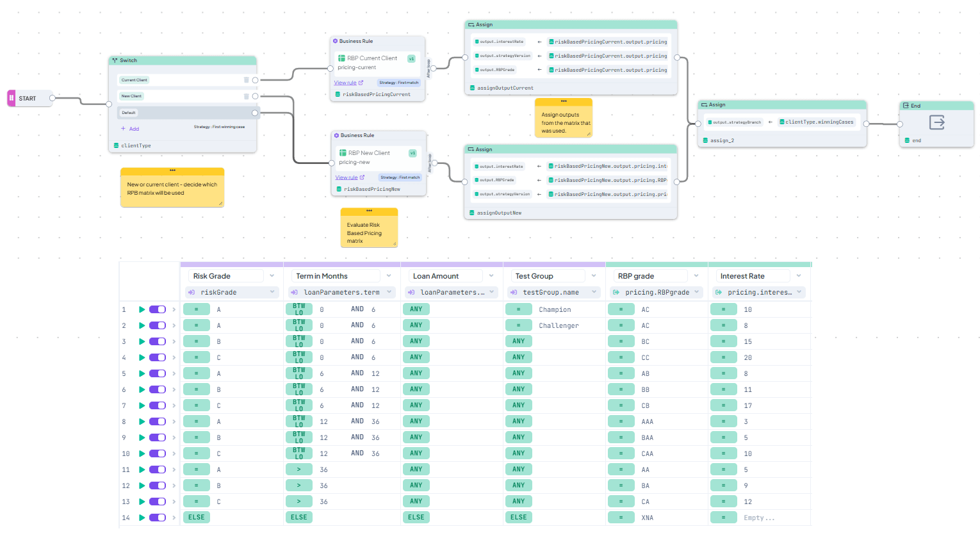
Task: Select the ELSE operator in Risk Grade row 14
Action: 196,518
